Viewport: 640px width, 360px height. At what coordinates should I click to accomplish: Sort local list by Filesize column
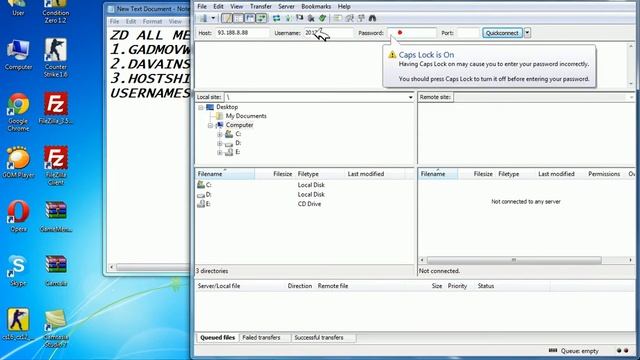(275, 174)
